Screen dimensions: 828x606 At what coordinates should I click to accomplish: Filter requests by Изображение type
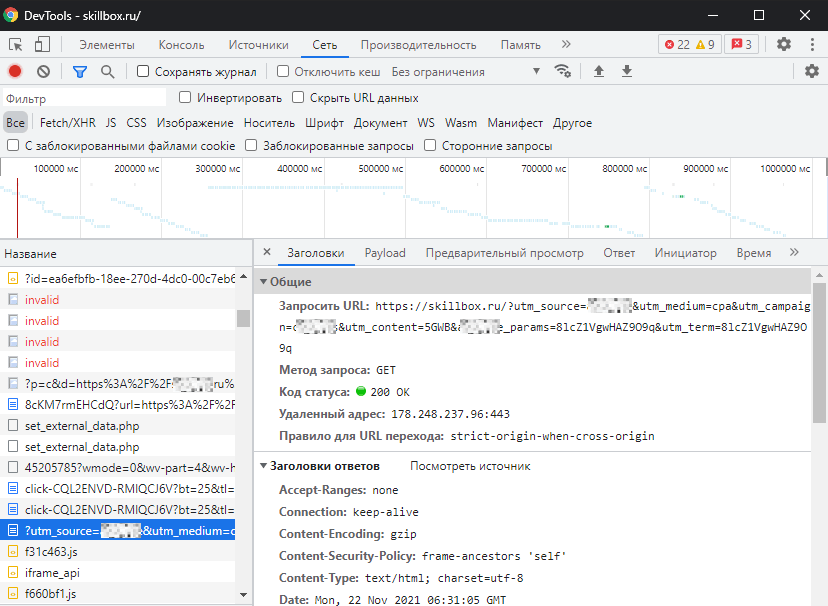coord(195,123)
